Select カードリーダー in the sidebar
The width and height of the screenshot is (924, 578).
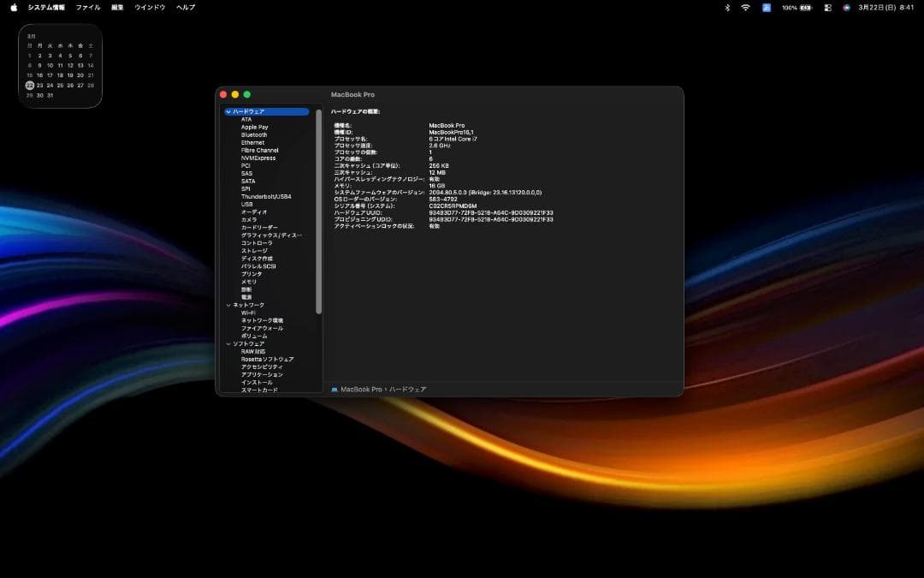259,227
